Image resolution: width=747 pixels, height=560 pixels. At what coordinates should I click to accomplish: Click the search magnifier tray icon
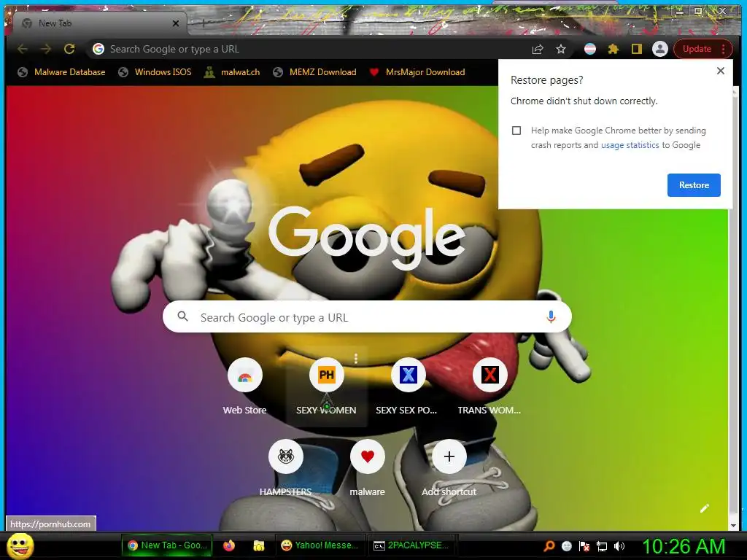coord(549,546)
